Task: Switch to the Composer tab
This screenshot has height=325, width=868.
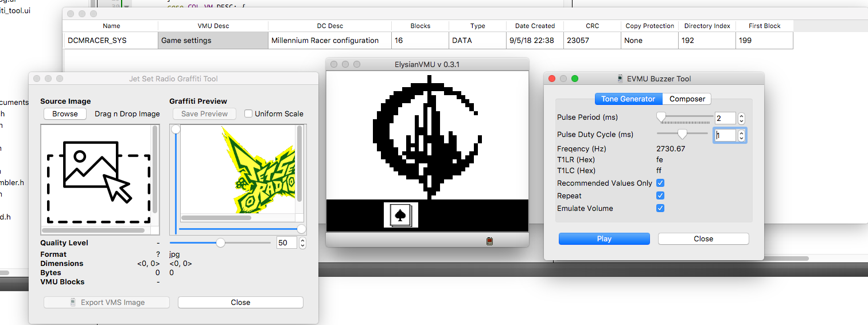Action: click(x=687, y=99)
